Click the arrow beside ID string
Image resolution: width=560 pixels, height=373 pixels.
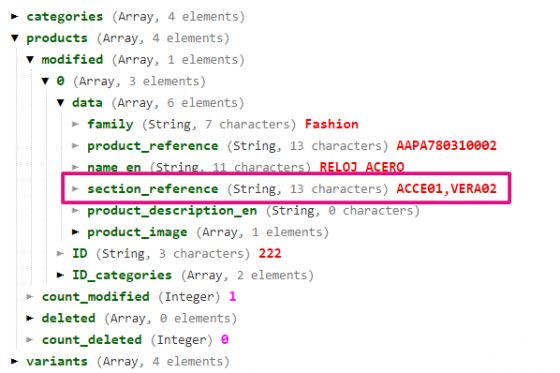click(x=60, y=253)
